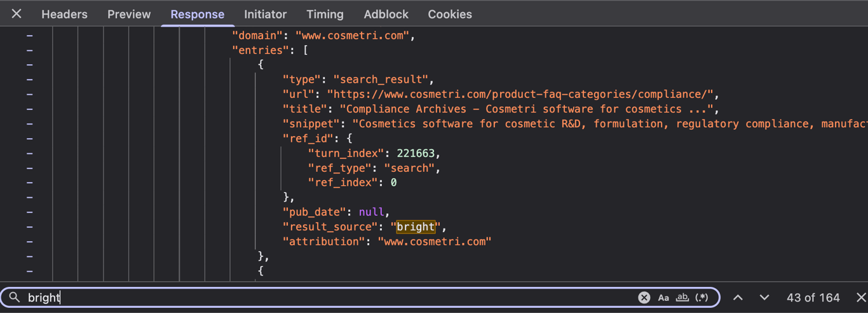This screenshot has height=313, width=868.
Task: Open the Preview tab
Action: [129, 14]
